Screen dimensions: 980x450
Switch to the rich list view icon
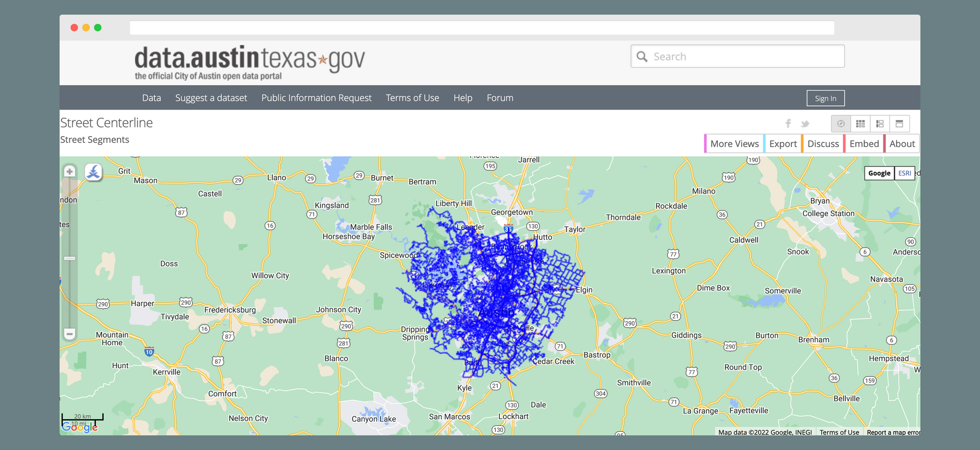point(880,124)
